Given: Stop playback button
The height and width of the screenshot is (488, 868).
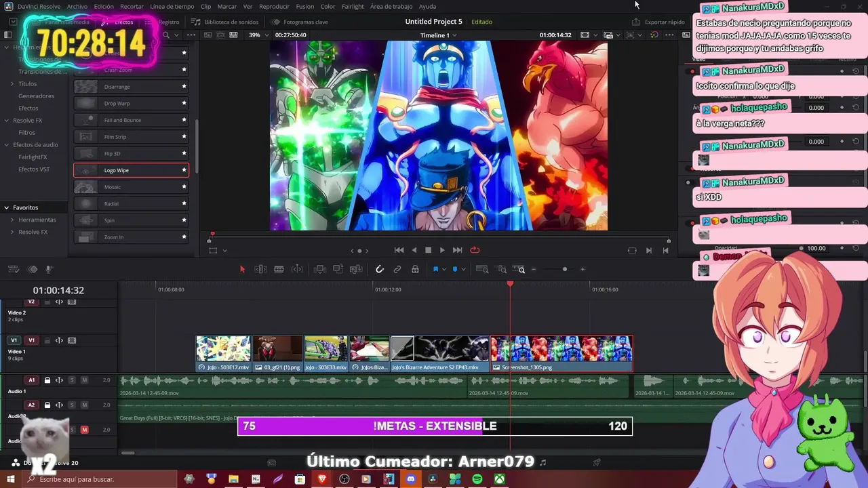Looking at the screenshot, I should (x=428, y=250).
